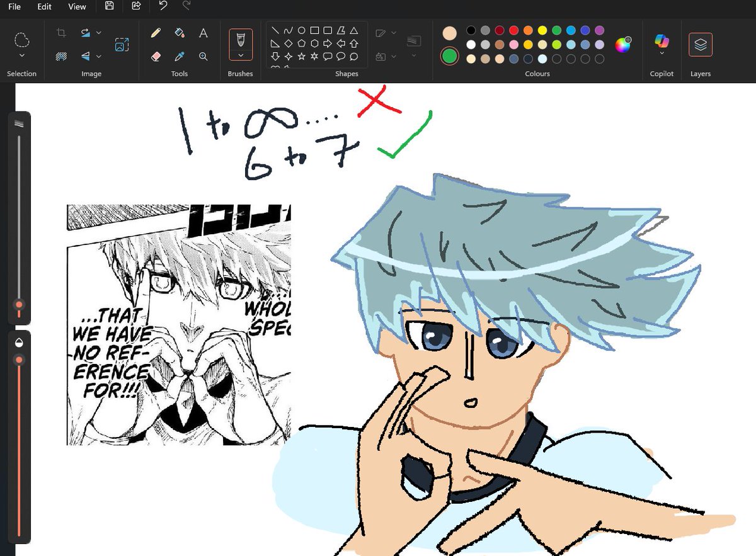Pick the purple colour swatch
The height and width of the screenshot is (556, 756).
599,30
